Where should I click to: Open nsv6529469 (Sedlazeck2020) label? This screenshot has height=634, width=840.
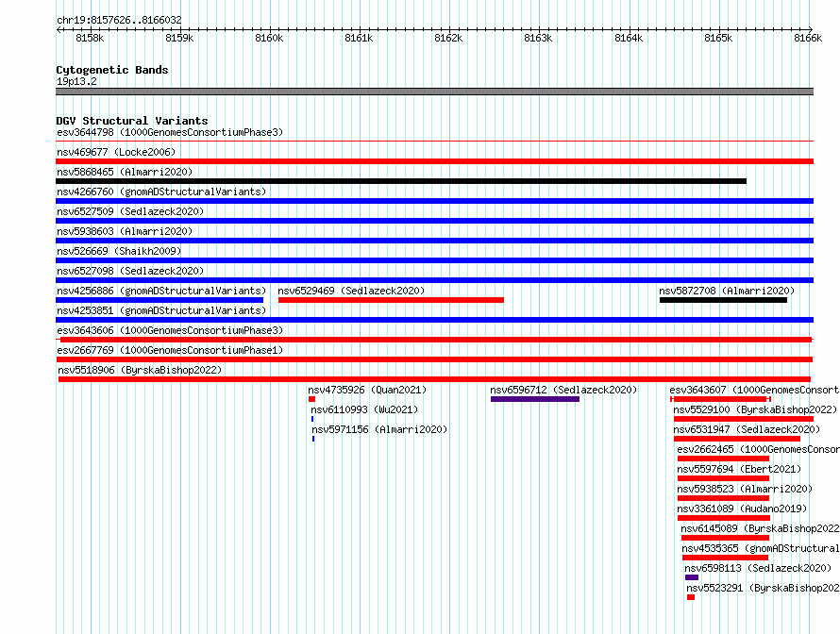tap(351, 291)
